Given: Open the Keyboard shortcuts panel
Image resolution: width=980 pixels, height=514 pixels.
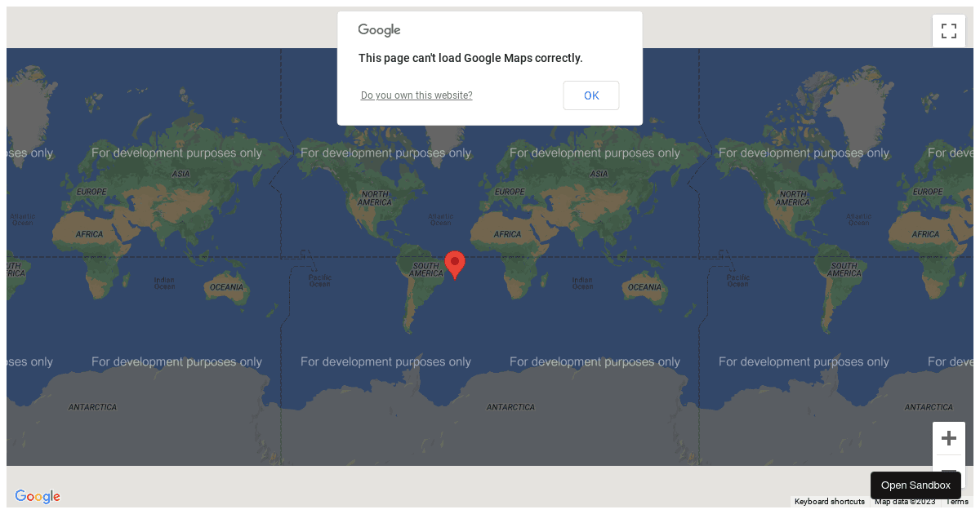Looking at the screenshot, I should tap(829, 501).
